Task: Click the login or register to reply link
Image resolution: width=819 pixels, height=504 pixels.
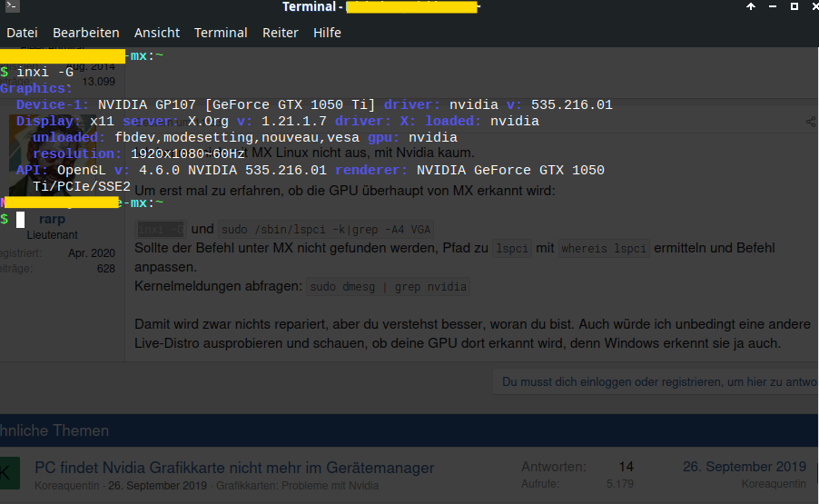Action: coord(658,381)
